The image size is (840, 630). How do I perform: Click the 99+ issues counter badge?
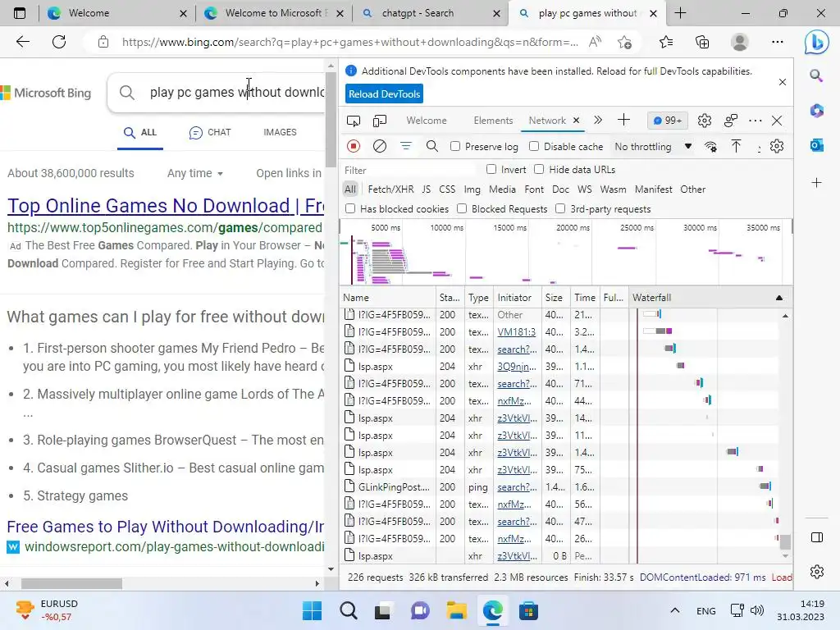pos(668,121)
